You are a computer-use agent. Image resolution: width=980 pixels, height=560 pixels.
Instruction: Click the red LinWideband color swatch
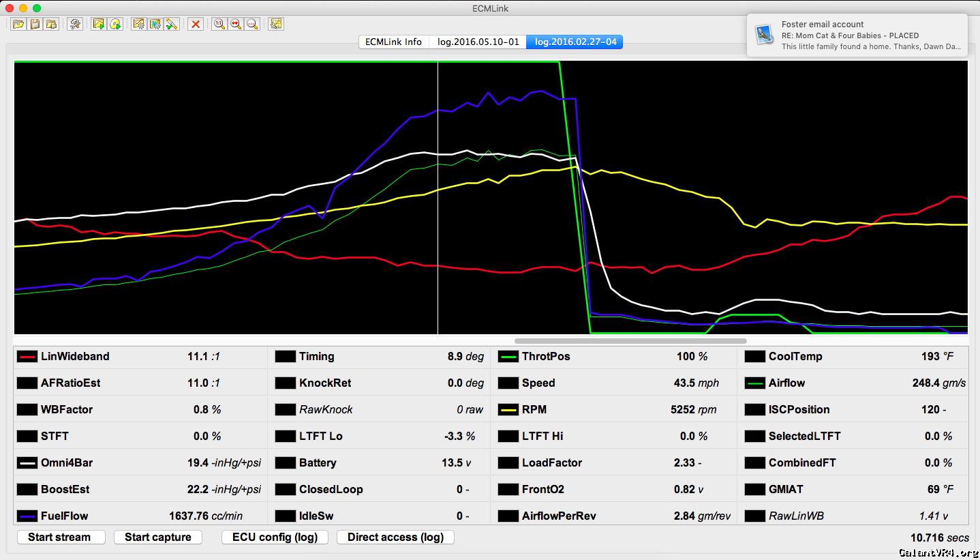(27, 357)
